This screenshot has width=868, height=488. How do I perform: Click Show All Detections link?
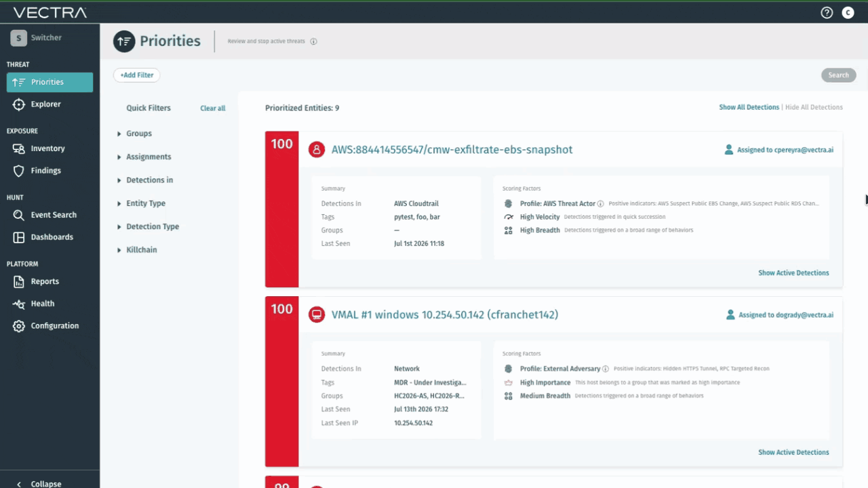(x=749, y=107)
